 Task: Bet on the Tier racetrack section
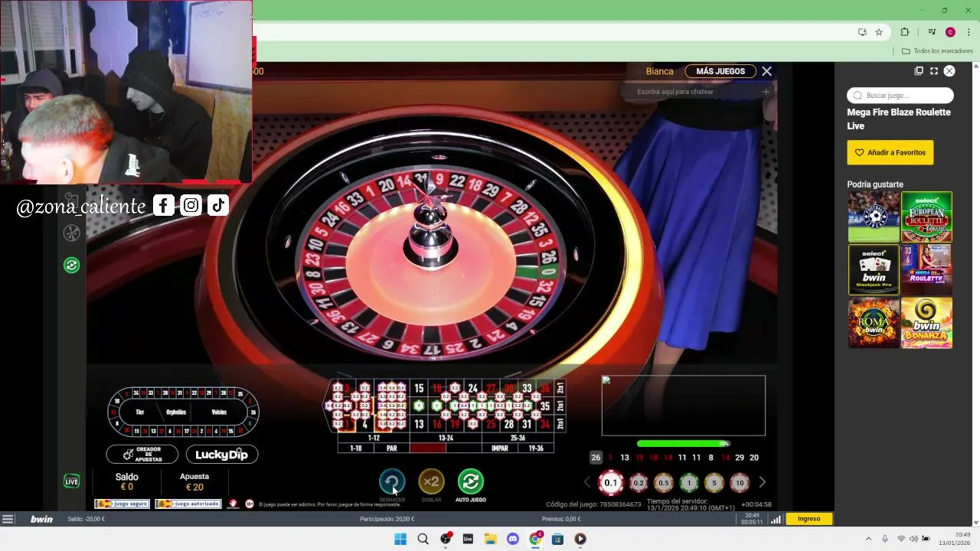tap(140, 412)
